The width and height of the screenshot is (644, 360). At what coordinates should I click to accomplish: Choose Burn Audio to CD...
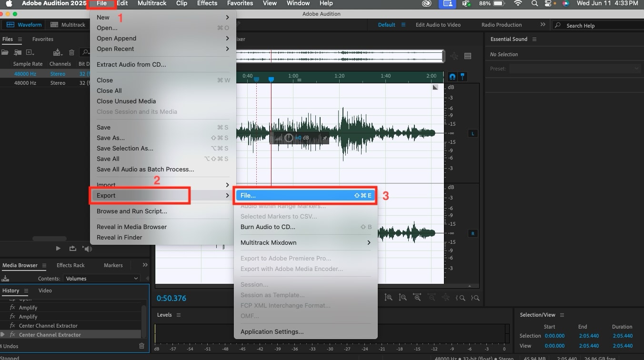[305, 227]
